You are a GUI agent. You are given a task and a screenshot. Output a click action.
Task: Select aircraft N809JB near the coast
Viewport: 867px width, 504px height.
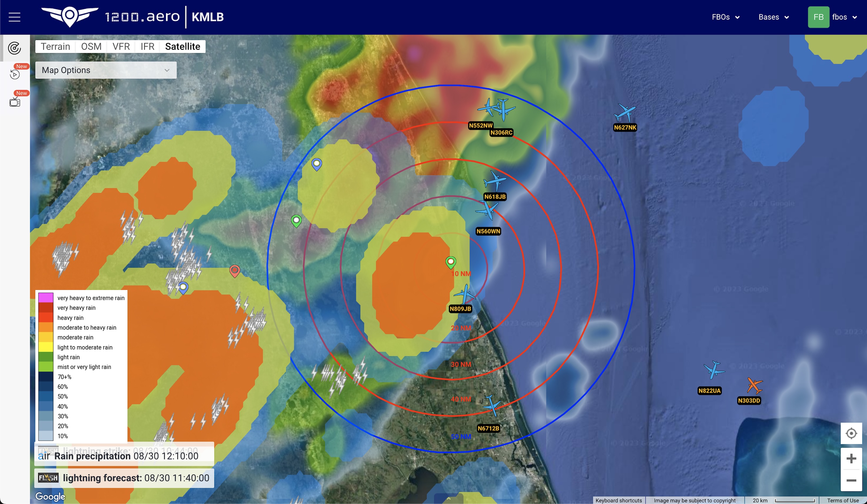pyautogui.click(x=465, y=295)
